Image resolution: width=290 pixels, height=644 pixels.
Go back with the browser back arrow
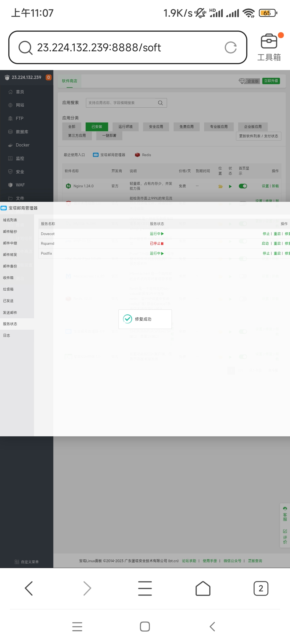click(x=29, y=588)
